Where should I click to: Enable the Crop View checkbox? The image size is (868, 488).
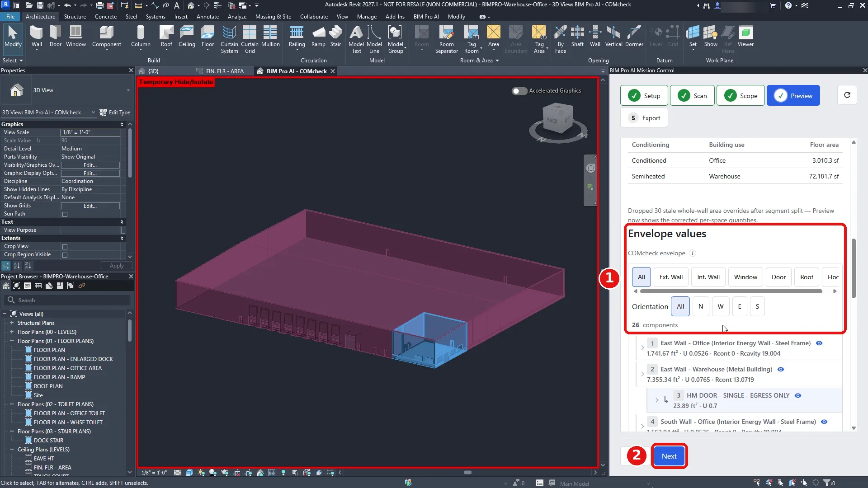(x=65, y=247)
